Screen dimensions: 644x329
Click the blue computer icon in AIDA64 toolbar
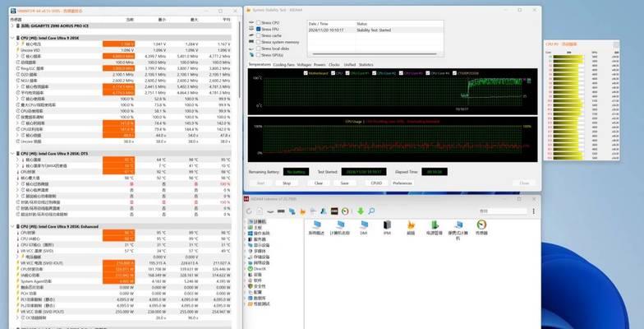click(292, 211)
